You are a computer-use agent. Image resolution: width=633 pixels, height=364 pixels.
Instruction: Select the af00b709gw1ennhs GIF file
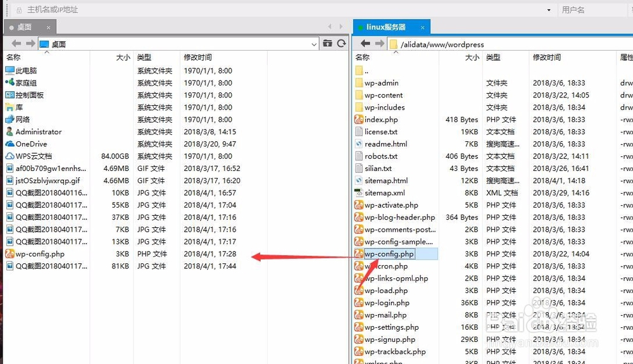pyautogui.click(x=51, y=168)
